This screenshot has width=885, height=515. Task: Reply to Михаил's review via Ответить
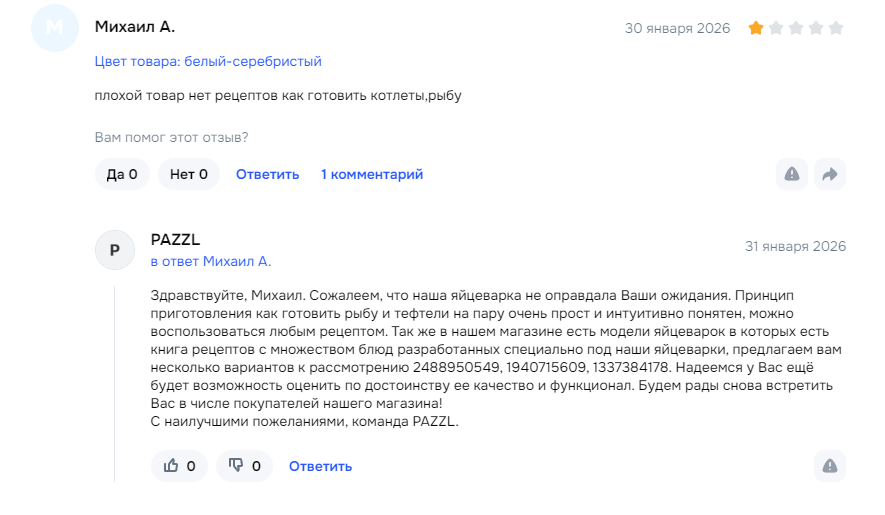point(268,174)
